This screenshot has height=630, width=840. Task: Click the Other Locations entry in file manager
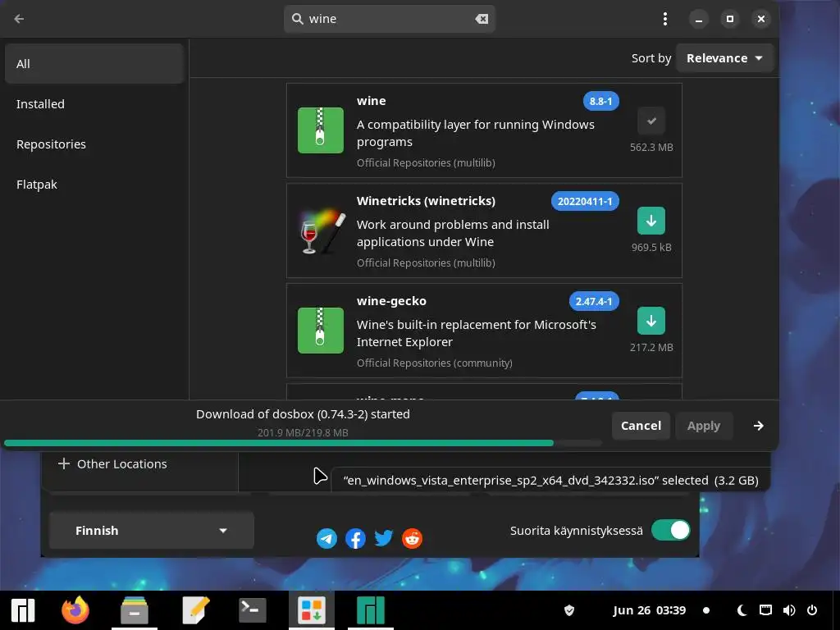112,464
